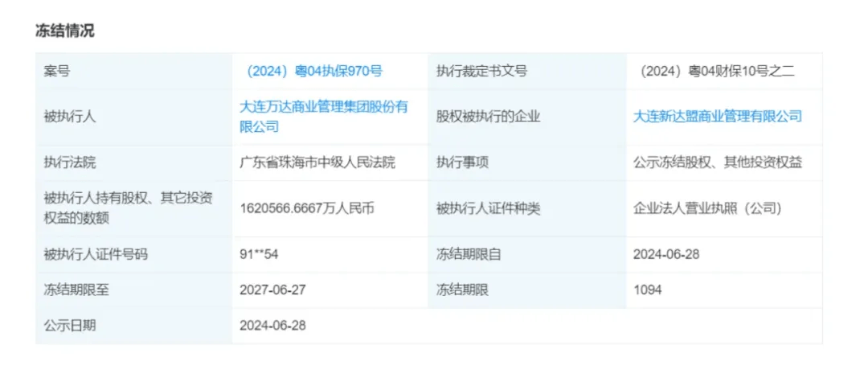
Task: Open 大连新达盟商业管理有限公司 company link
Action: click(x=718, y=117)
